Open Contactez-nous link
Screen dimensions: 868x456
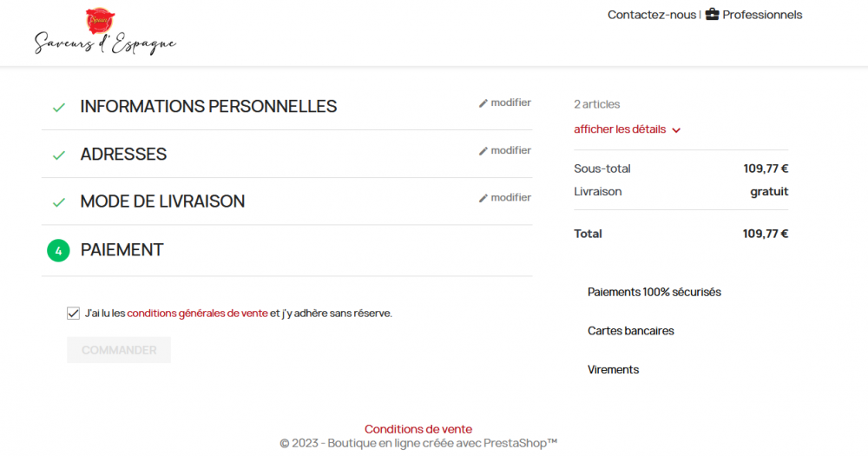[652, 15]
